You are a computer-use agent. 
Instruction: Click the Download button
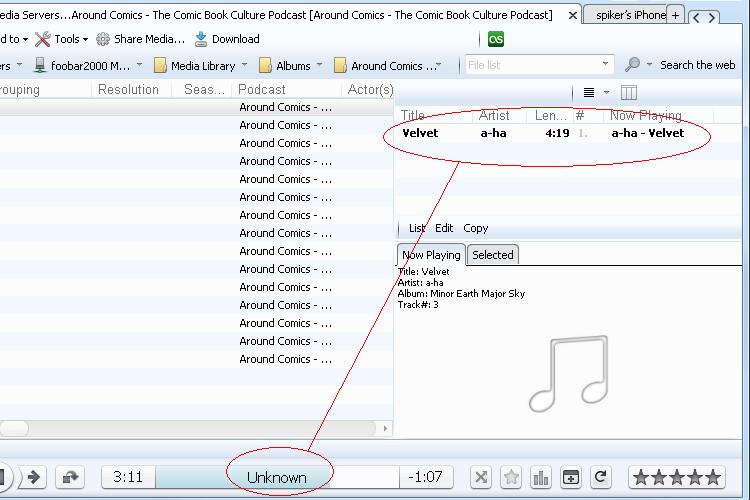(x=227, y=39)
